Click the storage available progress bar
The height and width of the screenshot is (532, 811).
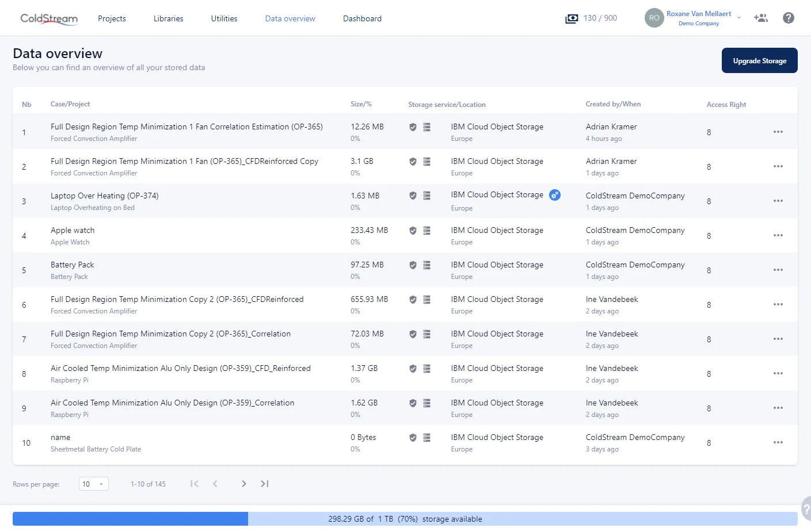click(x=405, y=519)
